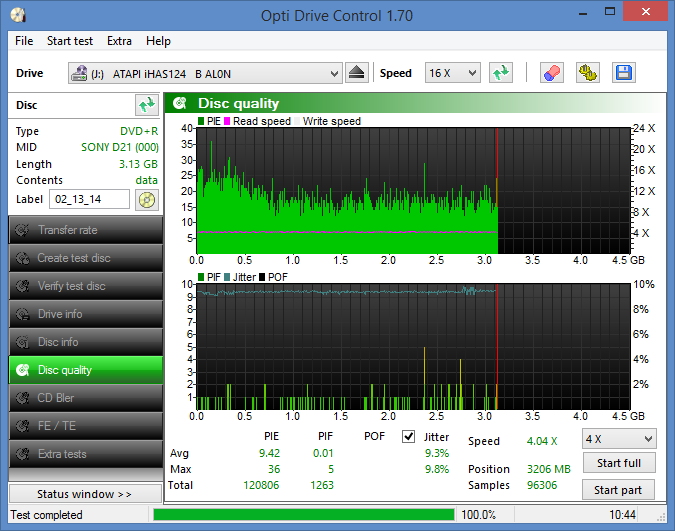Click the PIF max value '5'
This screenshot has width=675, height=531.
pyautogui.click(x=331, y=469)
